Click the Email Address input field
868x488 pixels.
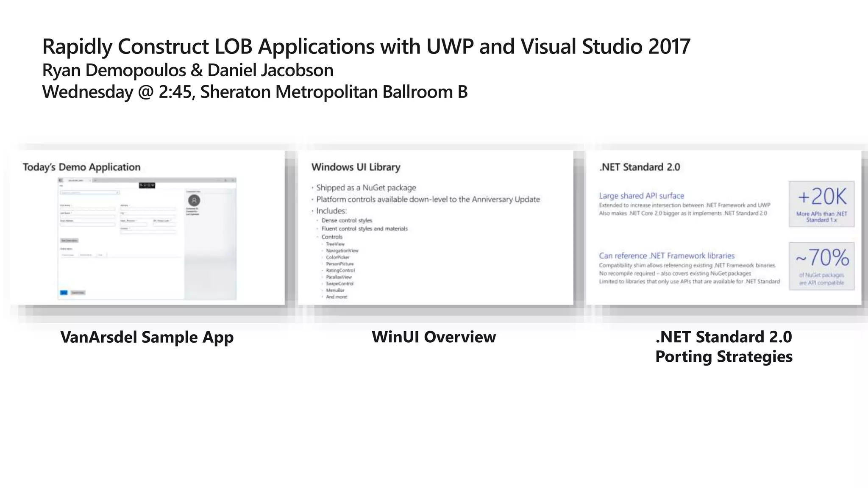tap(88, 225)
